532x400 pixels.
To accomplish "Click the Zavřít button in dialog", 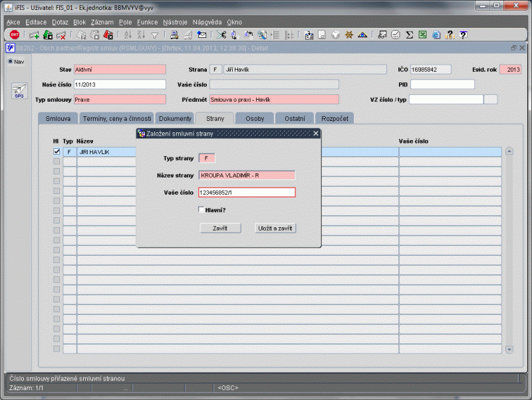I will coord(220,228).
